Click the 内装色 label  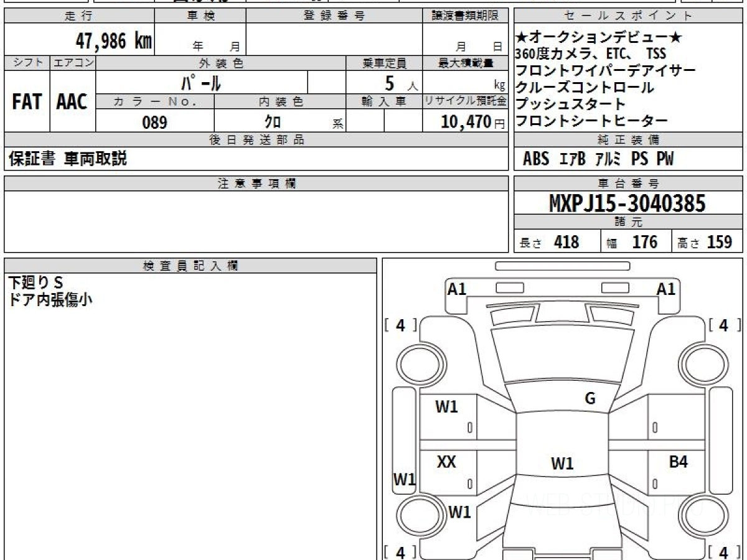coord(280,101)
